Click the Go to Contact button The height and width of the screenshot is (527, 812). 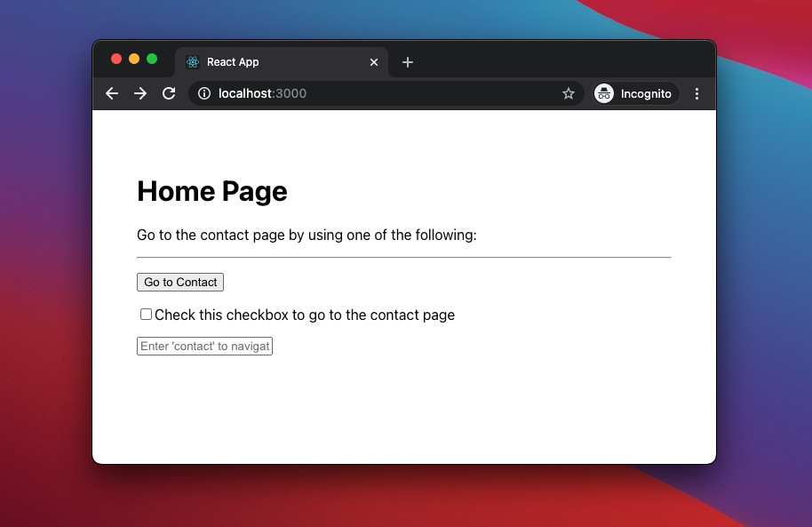point(180,282)
